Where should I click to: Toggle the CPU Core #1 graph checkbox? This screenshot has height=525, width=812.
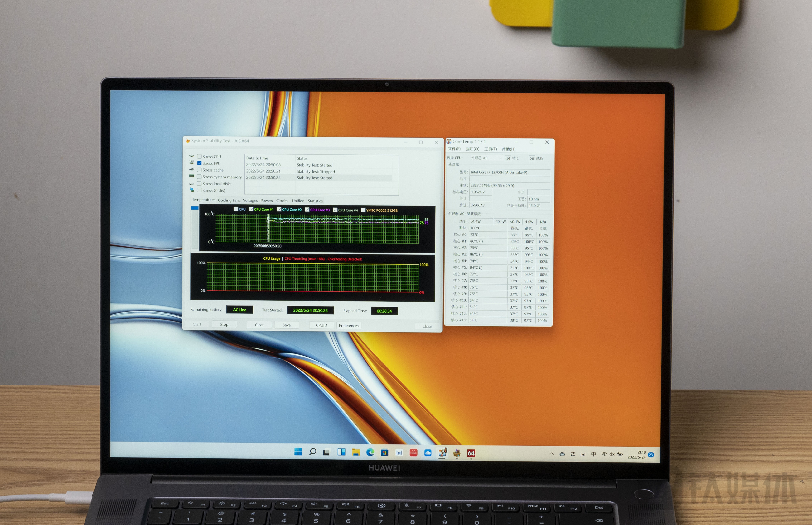pos(251,209)
